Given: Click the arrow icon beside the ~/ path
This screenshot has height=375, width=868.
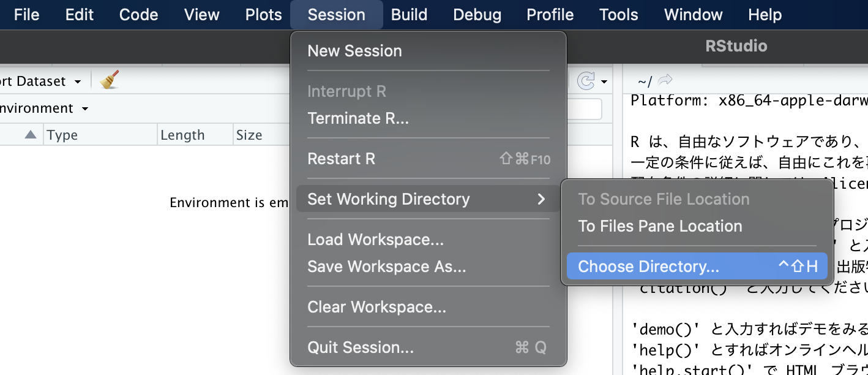Looking at the screenshot, I should [665, 80].
